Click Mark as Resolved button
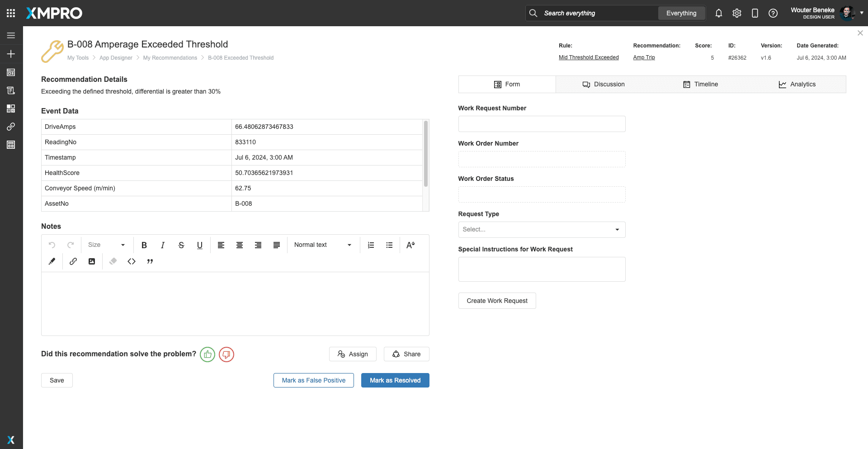Viewport: 868px width, 449px height. point(395,380)
